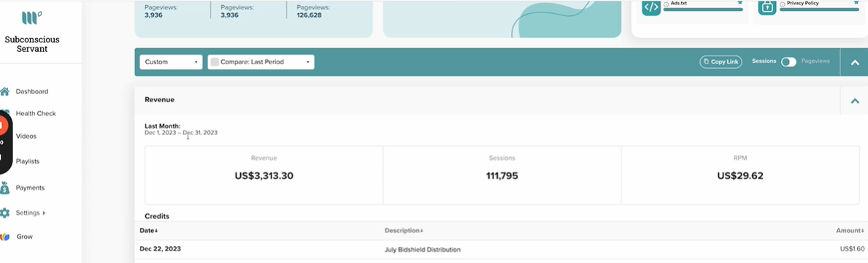868x263 pixels.
Task: Click the star icon on the Privacy Policy card
Action: (856, 3)
